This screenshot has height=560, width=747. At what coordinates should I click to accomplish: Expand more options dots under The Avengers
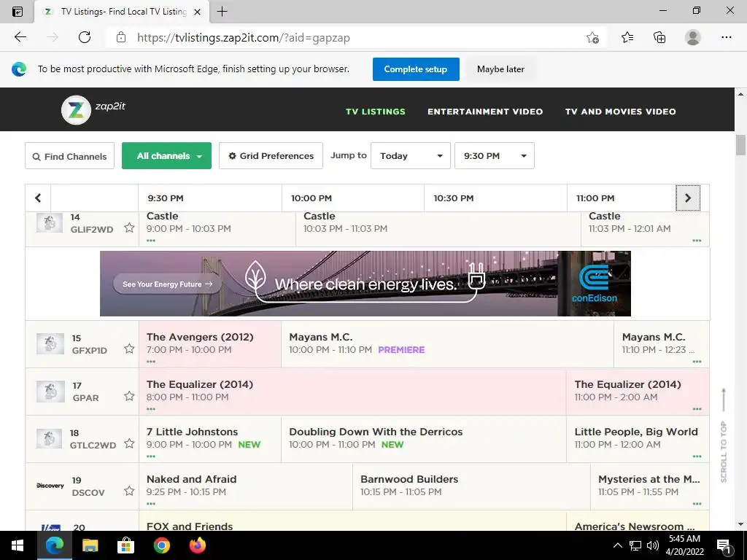point(151,362)
